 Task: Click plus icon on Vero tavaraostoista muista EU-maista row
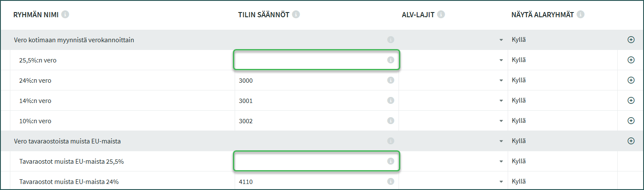(631, 141)
